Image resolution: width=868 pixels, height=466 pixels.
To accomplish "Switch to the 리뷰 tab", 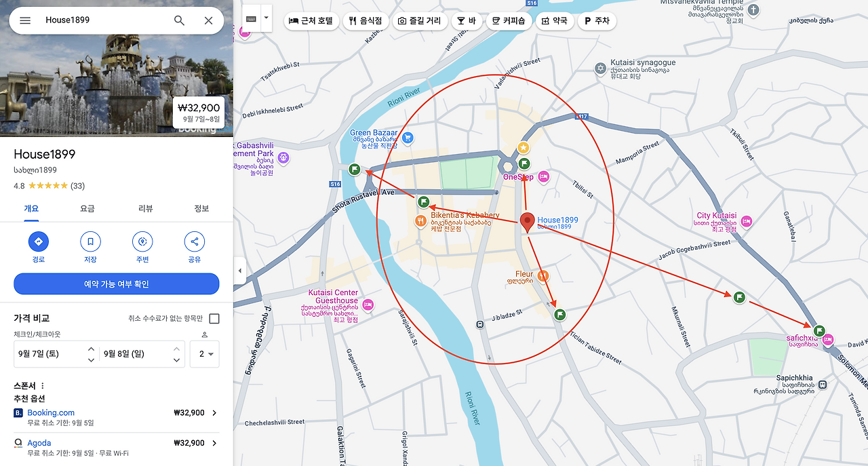I will tap(145, 209).
